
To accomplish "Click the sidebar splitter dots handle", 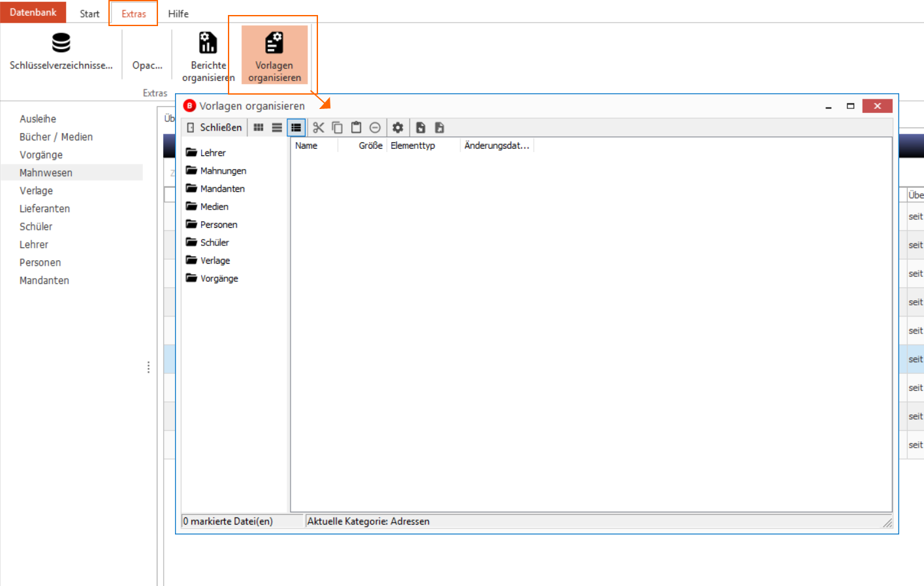I will (x=149, y=367).
